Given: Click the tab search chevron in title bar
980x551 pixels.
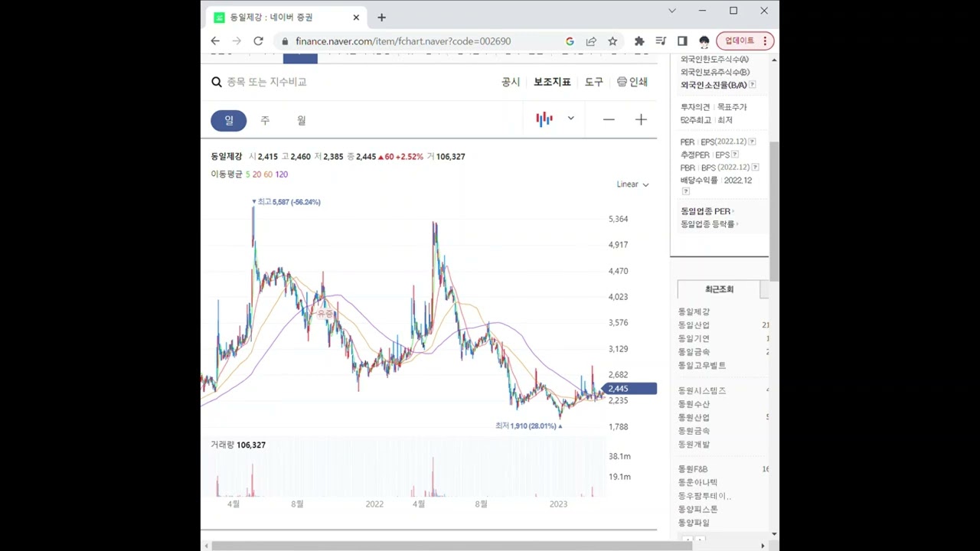Looking at the screenshot, I should (x=672, y=11).
